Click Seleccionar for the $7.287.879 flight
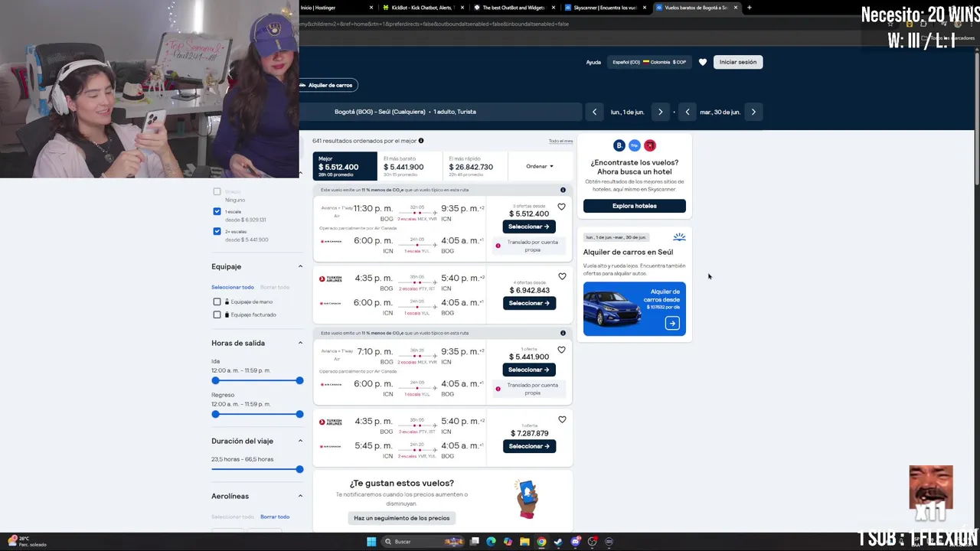Screen dimensions: 980x551 click(529, 446)
